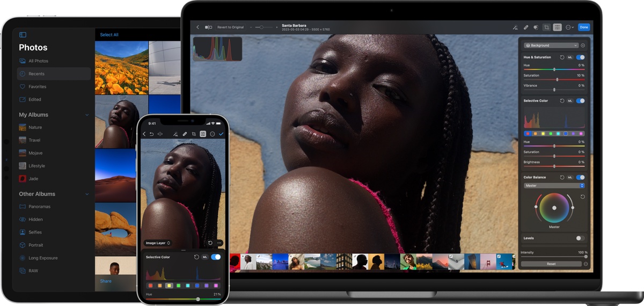The height and width of the screenshot is (306, 644).
Task: Open the Mojave album
Action: [54, 153]
